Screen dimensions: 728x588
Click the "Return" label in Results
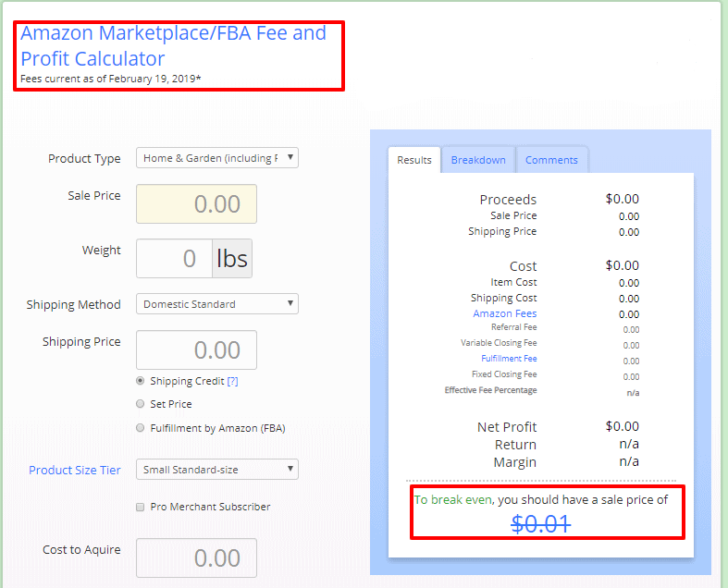tap(515, 445)
